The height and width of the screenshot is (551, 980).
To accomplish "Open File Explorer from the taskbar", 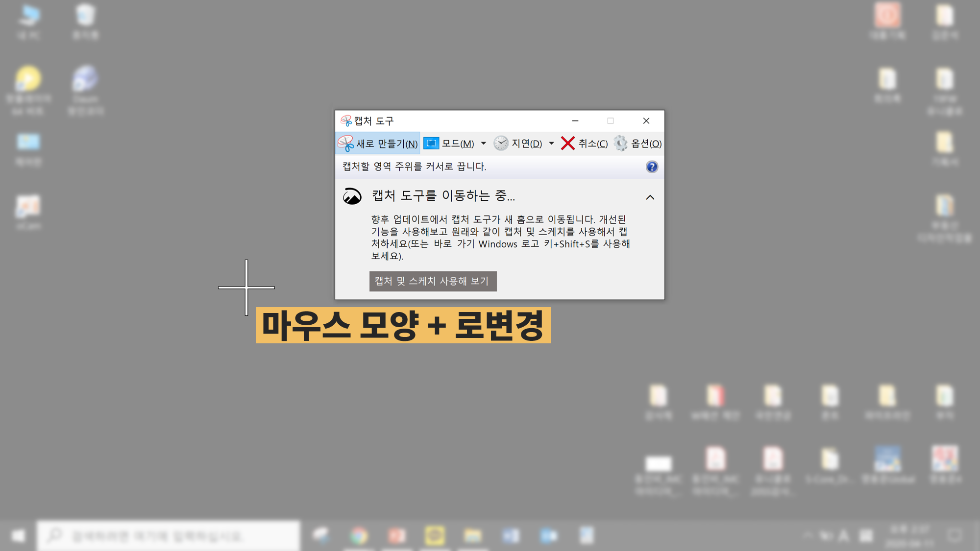I will click(473, 536).
